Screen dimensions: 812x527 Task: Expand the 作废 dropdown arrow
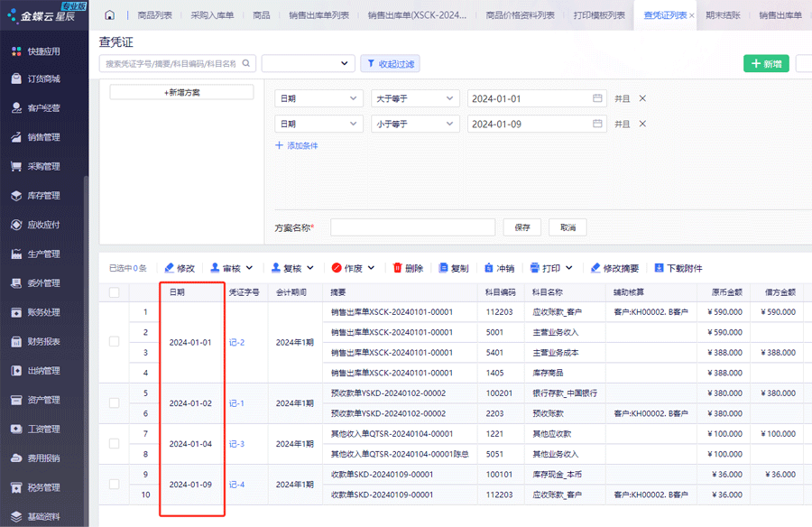click(372, 268)
